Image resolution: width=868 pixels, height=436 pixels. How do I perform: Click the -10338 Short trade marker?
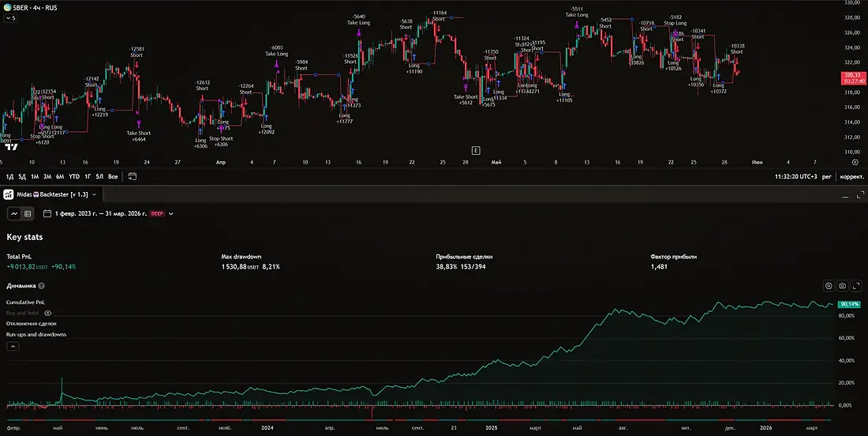[737, 49]
